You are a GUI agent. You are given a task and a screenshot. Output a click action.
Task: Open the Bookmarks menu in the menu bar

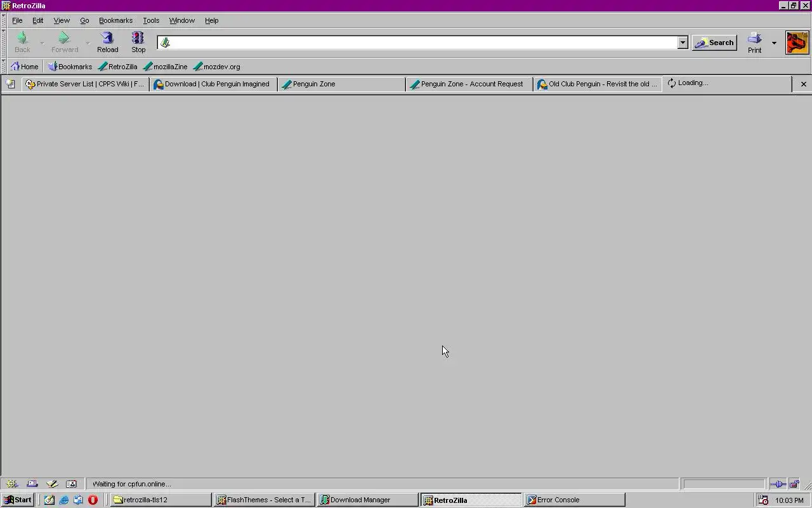[x=115, y=20]
